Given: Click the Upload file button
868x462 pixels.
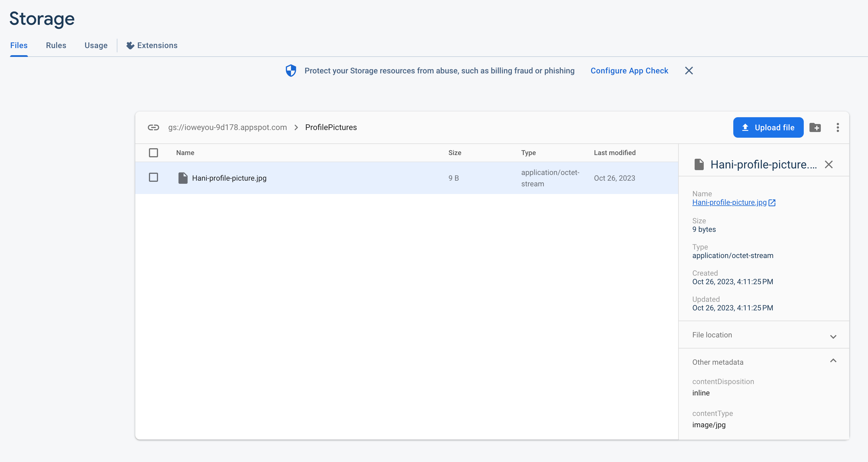Looking at the screenshot, I should tap(768, 127).
